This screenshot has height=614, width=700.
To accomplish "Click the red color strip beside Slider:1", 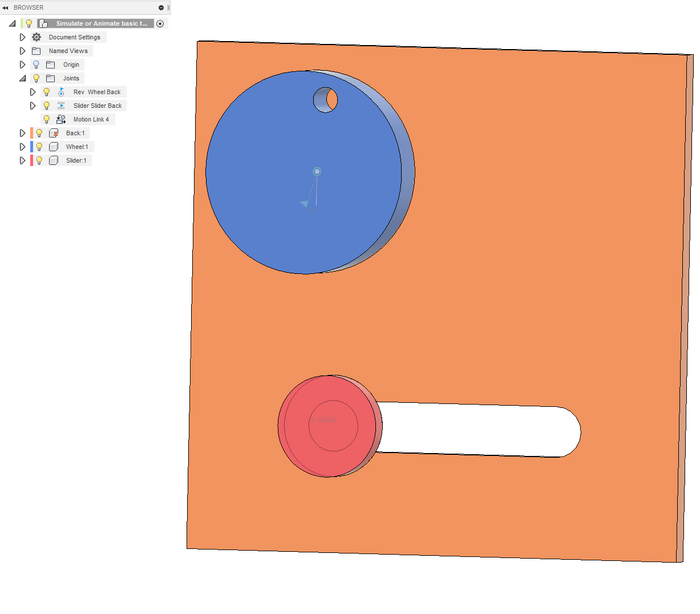I will tap(30, 160).
